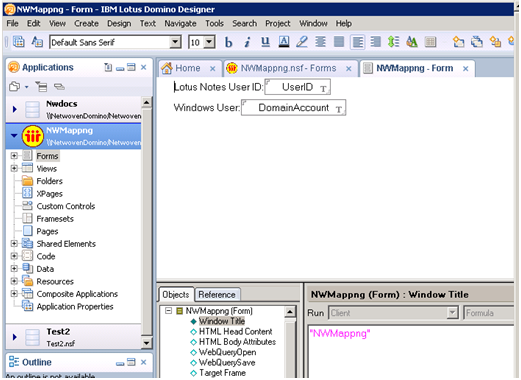Open the Create menu
The height and width of the screenshot is (380, 521).
pyautogui.click(x=86, y=23)
